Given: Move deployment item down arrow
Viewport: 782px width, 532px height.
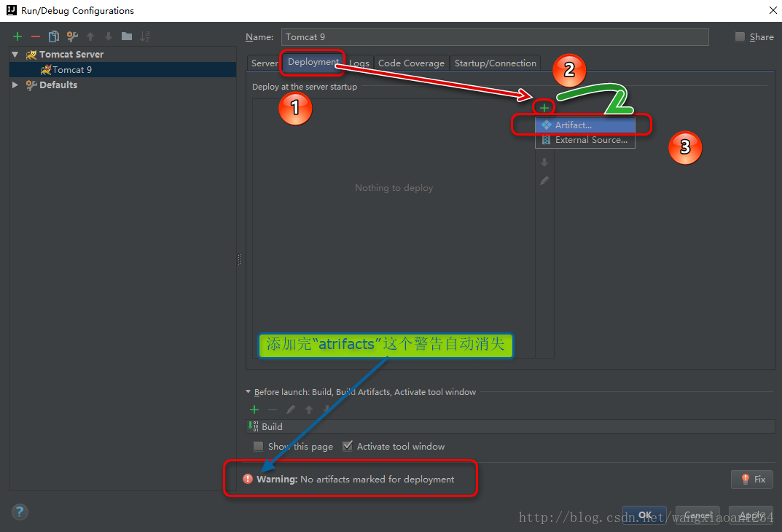Looking at the screenshot, I should point(544,163).
